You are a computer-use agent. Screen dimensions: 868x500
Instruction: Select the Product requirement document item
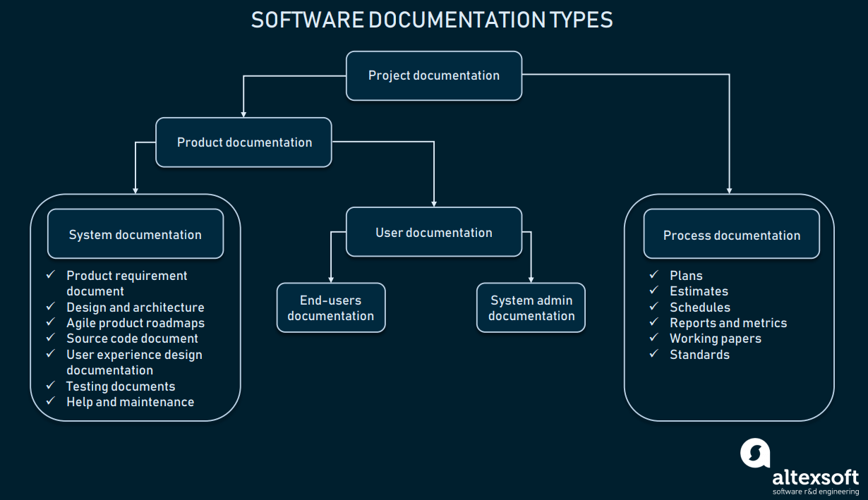tap(126, 276)
